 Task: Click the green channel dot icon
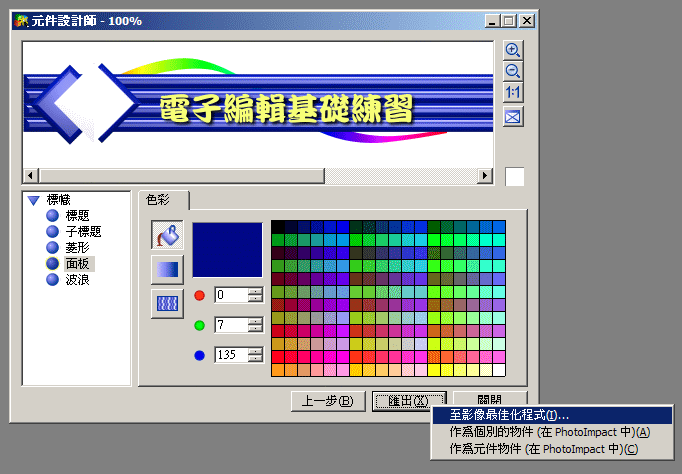[x=200, y=325]
